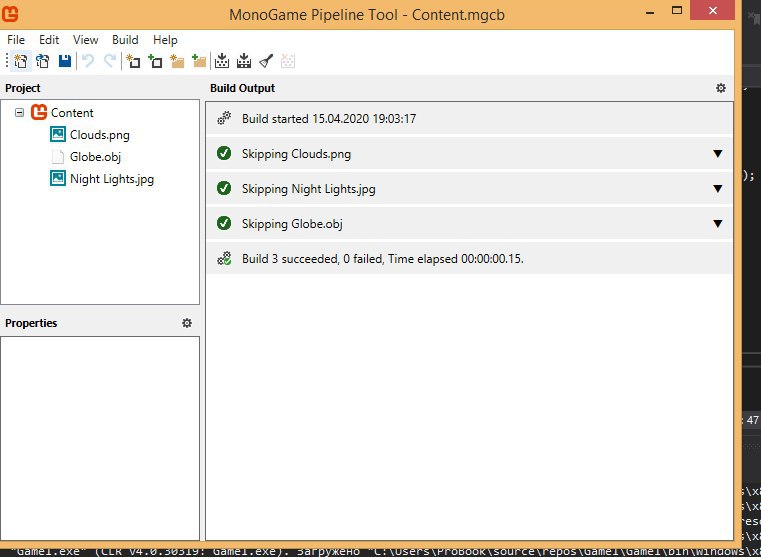Click the Skipping Clouds.png output text
Image resolution: width=761 pixels, height=557 pixels.
[296, 154]
